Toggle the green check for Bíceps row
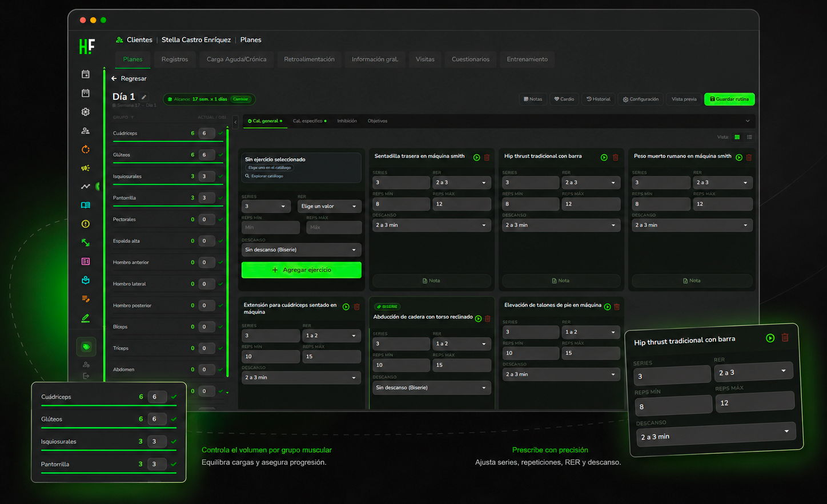Viewport: 827px width, 504px height. click(221, 327)
